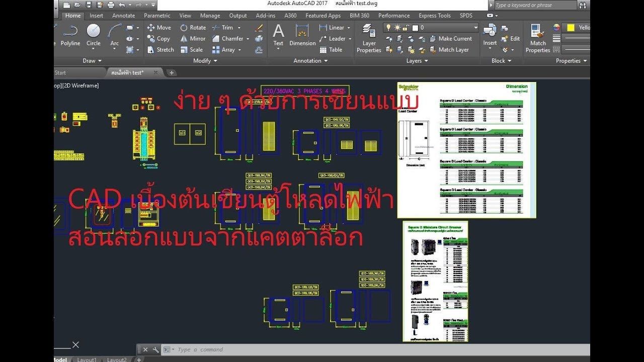Click the Plot printer icon
Image resolution: width=644 pixels, height=362 pixels.
point(112,5)
